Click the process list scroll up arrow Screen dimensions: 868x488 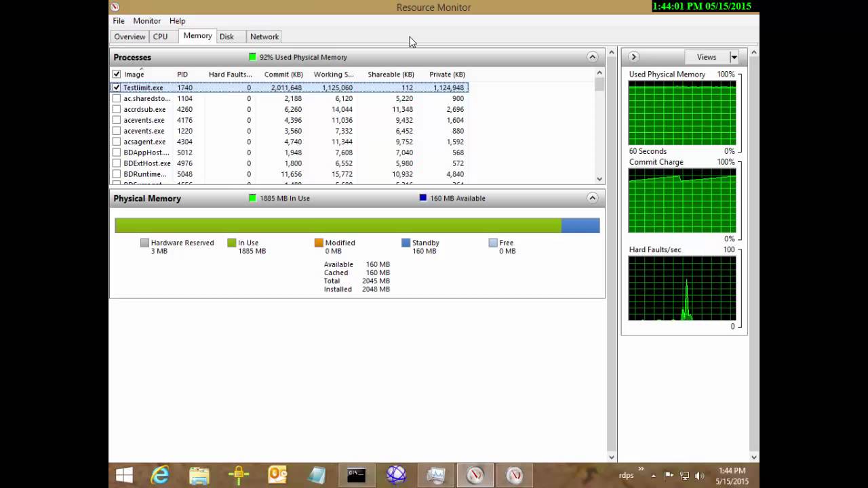(x=599, y=73)
